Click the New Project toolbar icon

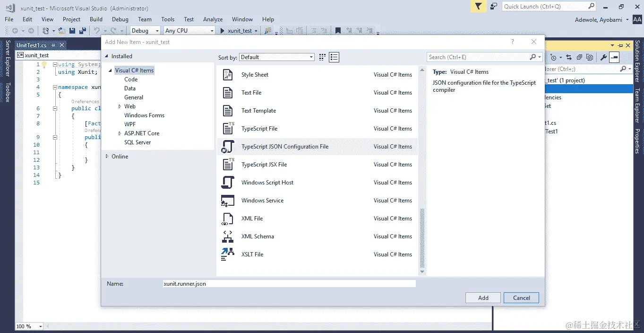point(45,31)
